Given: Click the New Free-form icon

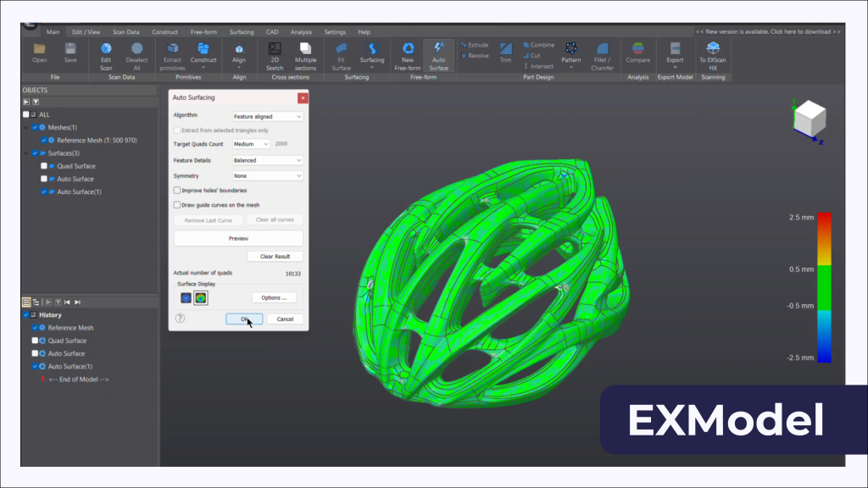Looking at the screenshot, I should 408,50.
